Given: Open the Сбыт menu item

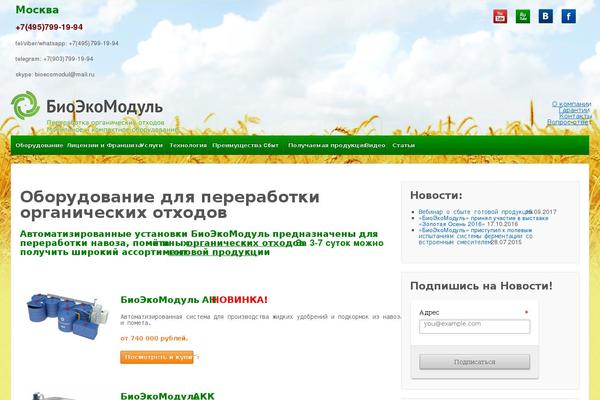Looking at the screenshot, I should point(271,145).
